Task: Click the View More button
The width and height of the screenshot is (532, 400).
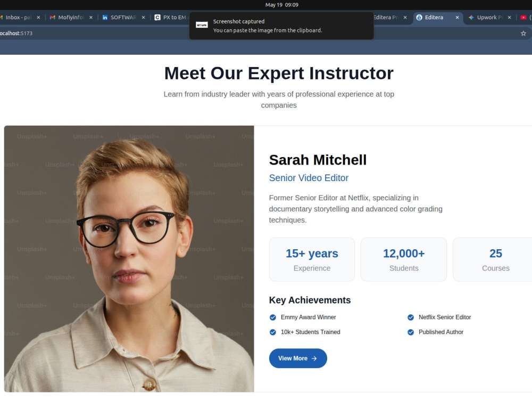Action: [x=298, y=358]
